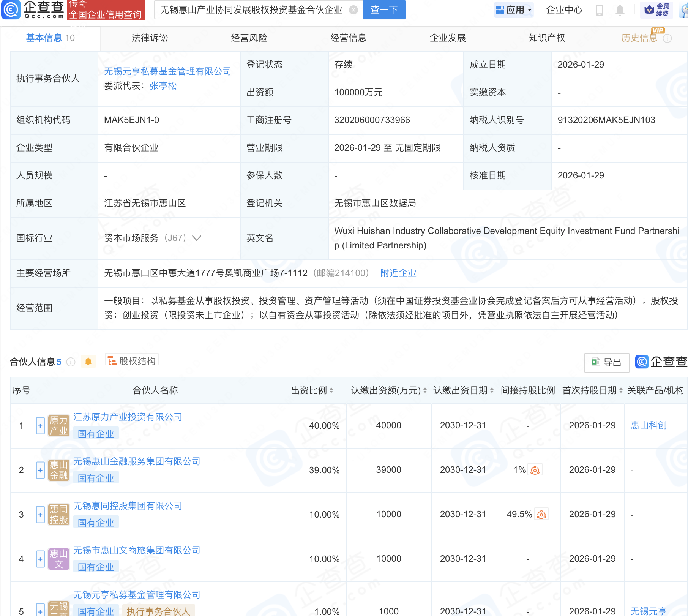Click the partner info alert bell icon
Screen dimensions: 688x616
[x=88, y=362]
